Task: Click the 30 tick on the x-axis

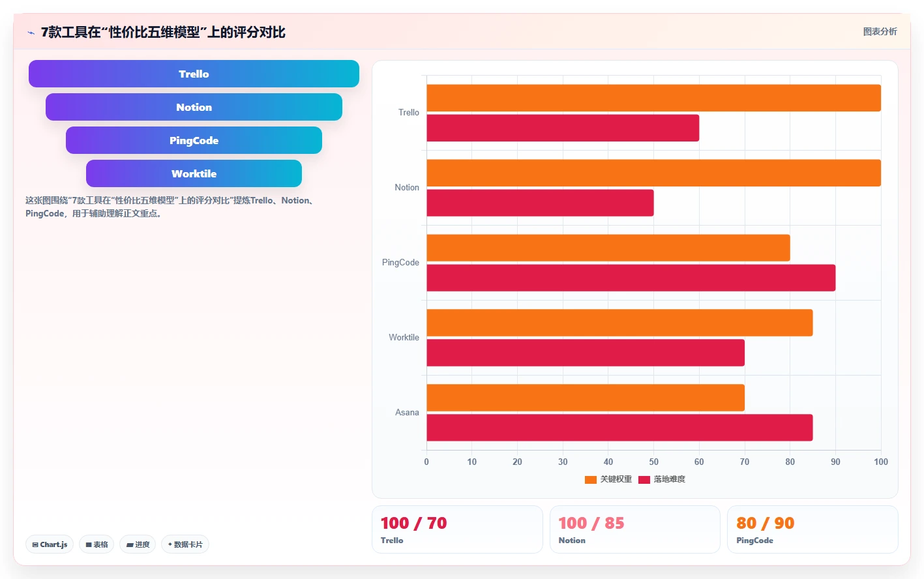Action: pyautogui.click(x=563, y=462)
